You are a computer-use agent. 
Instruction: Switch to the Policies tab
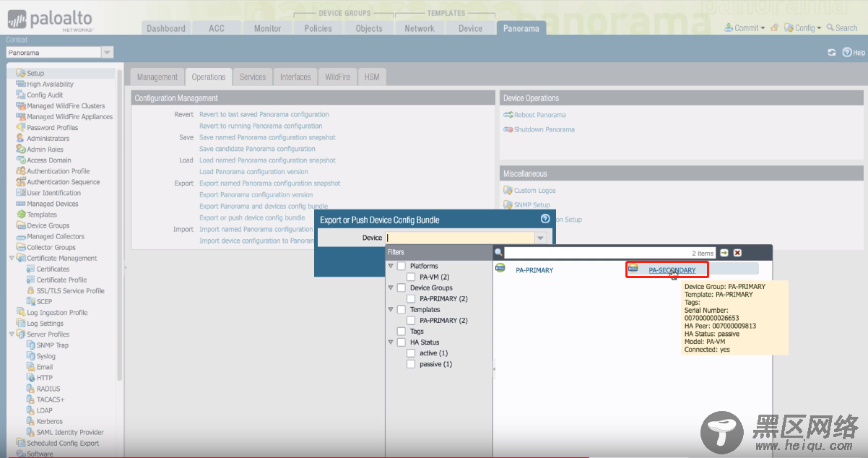(318, 28)
